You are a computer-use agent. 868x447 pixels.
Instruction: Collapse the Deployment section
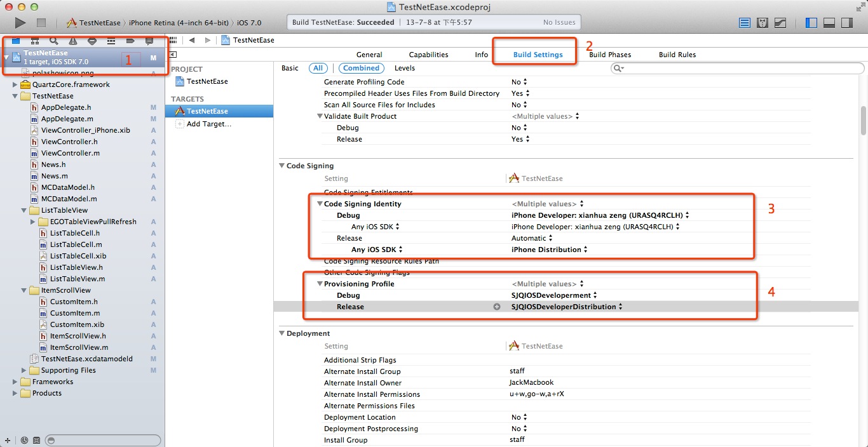(x=281, y=333)
